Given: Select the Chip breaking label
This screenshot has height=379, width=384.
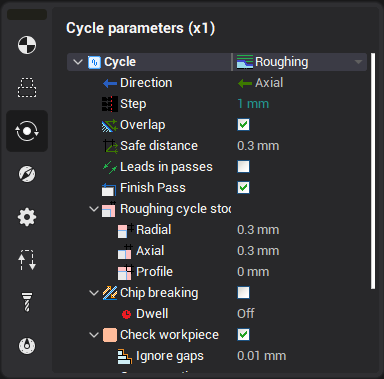Looking at the screenshot, I should coord(159,293).
